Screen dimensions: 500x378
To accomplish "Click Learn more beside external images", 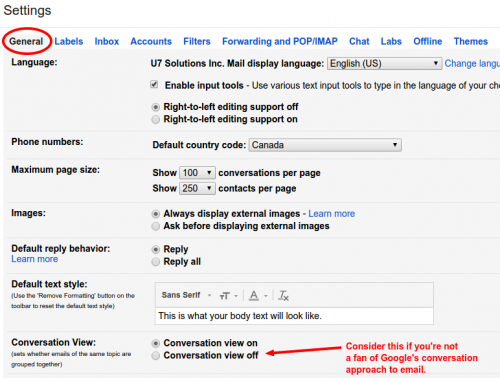I will [331, 214].
